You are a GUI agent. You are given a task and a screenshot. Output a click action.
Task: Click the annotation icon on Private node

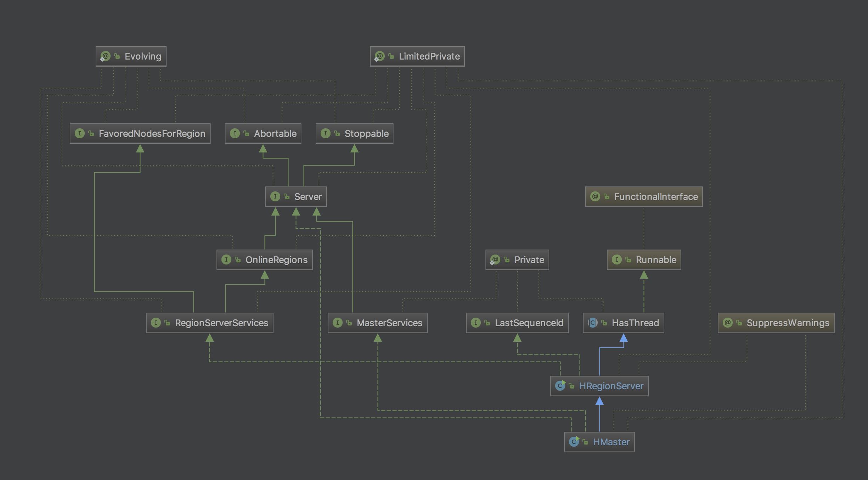point(495,260)
